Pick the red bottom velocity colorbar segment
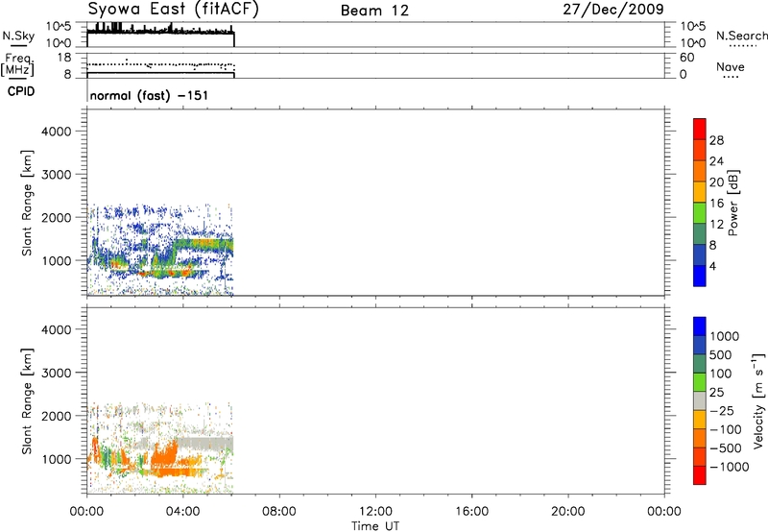Image resolution: width=768 pixels, height=532 pixels. pyautogui.click(x=700, y=475)
